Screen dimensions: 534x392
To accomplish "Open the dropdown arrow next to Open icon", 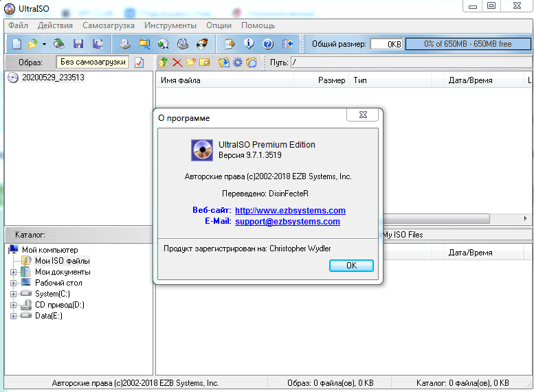I will coord(44,44).
